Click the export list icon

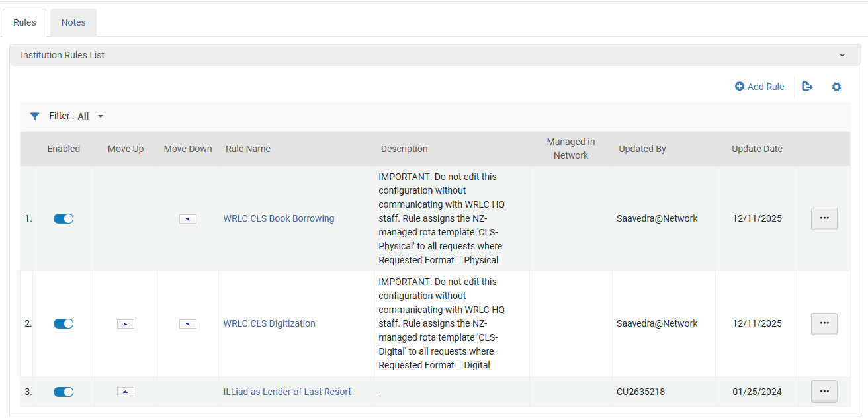(807, 87)
